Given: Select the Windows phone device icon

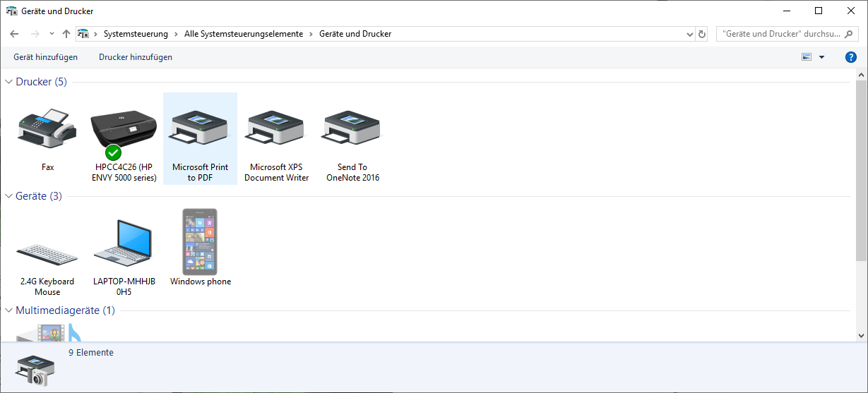Looking at the screenshot, I should point(200,241).
